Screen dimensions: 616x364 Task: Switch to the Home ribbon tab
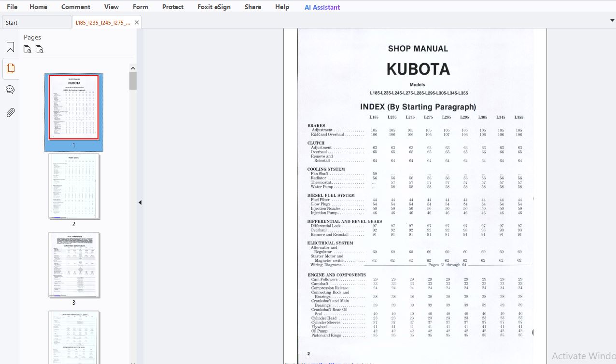click(x=38, y=7)
